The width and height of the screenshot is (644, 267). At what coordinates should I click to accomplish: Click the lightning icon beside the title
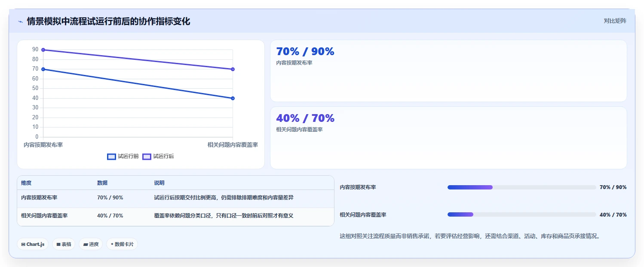coord(20,22)
